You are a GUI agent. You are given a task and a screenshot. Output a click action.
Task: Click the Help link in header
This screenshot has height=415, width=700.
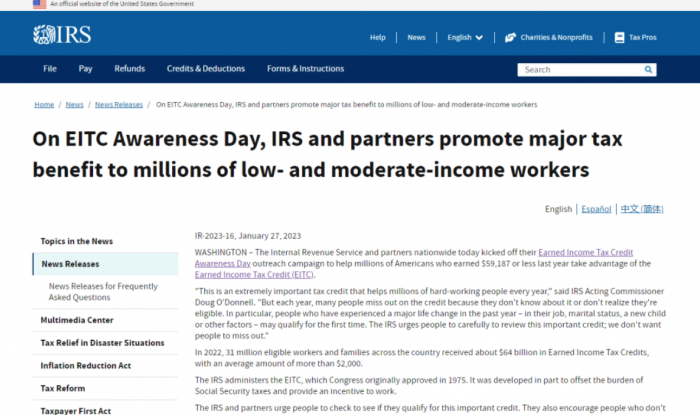pyautogui.click(x=377, y=38)
